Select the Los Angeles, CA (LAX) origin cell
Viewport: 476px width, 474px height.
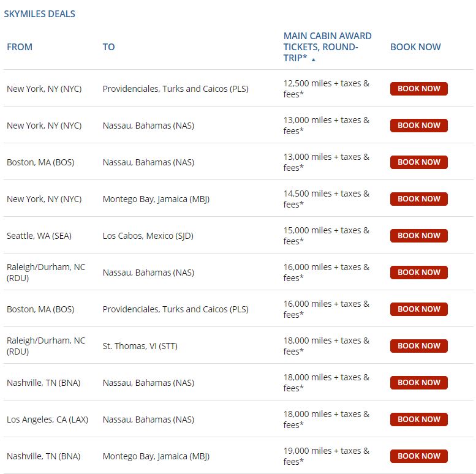[x=47, y=419]
